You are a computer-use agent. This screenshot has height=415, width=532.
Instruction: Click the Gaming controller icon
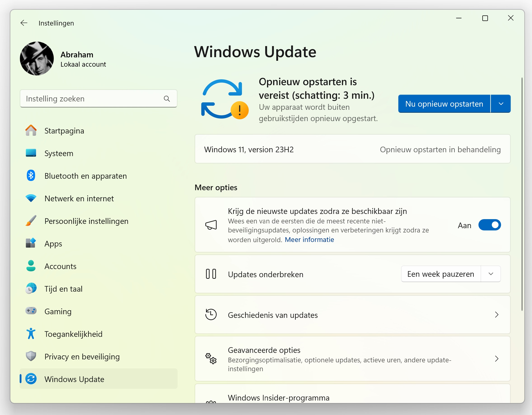(x=31, y=311)
